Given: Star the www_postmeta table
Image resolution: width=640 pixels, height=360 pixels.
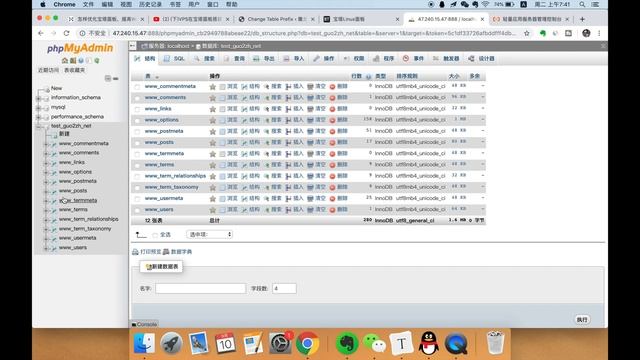Looking at the screenshot, I should (213, 131).
